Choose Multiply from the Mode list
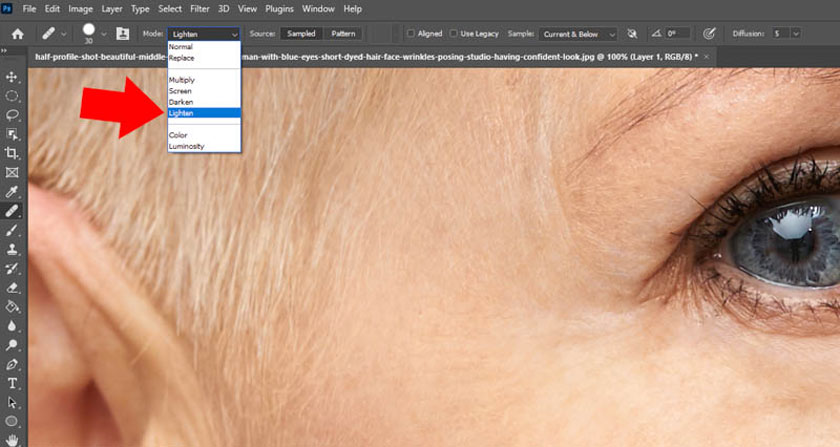 tap(182, 79)
